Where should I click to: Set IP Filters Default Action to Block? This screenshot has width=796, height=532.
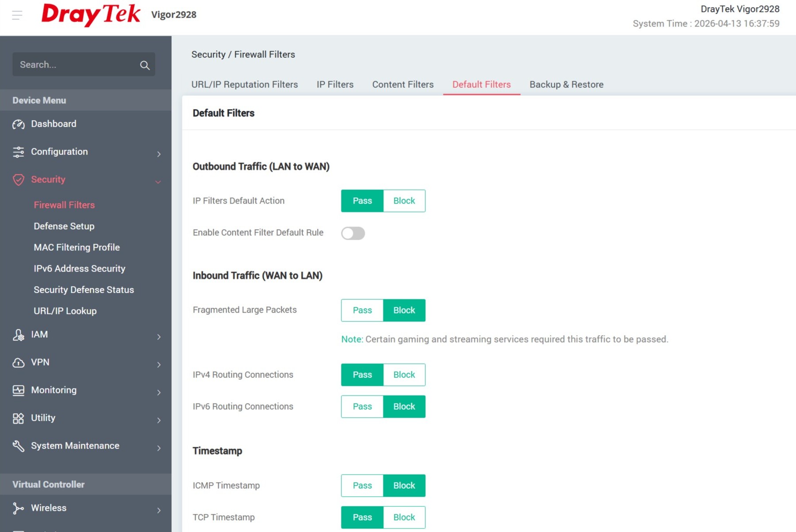coord(404,200)
